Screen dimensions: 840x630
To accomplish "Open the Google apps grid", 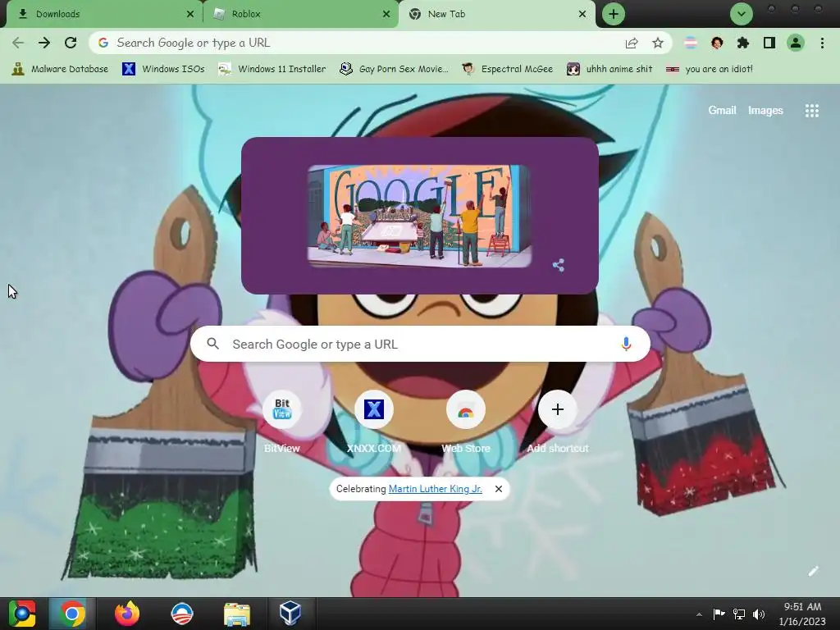I will (811, 111).
